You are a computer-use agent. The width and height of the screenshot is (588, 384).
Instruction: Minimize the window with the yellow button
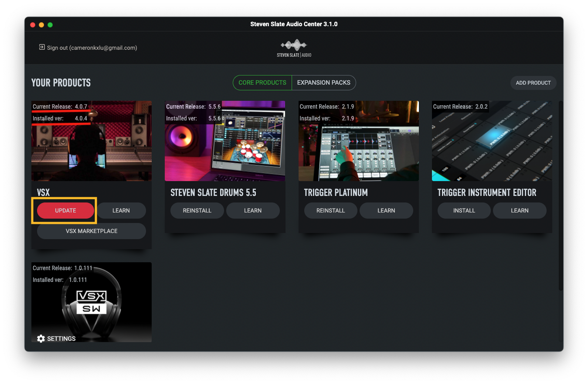tap(41, 25)
